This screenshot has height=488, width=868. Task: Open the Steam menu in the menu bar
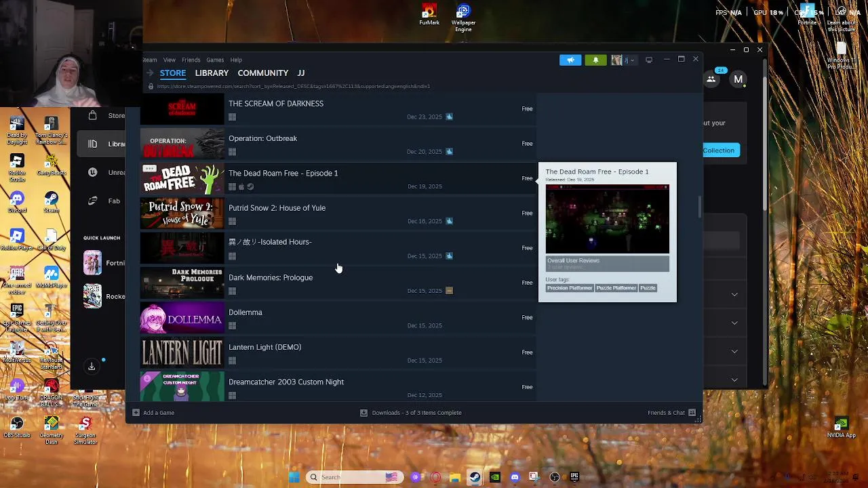tap(150, 60)
